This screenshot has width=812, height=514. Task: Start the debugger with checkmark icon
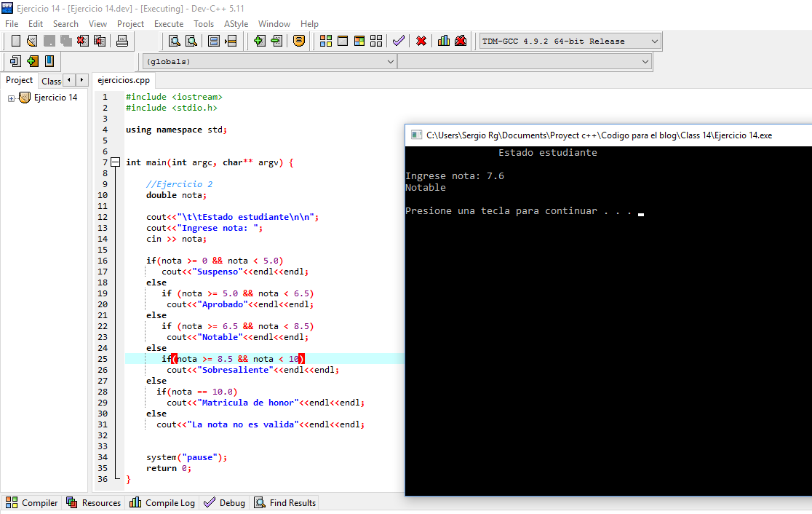398,41
